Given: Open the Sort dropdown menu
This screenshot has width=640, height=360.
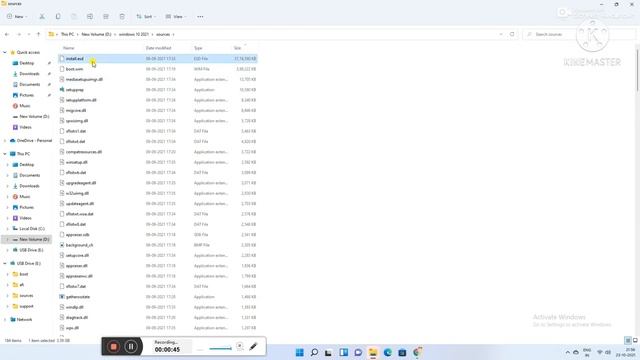Looking at the screenshot, I should 146,17.
